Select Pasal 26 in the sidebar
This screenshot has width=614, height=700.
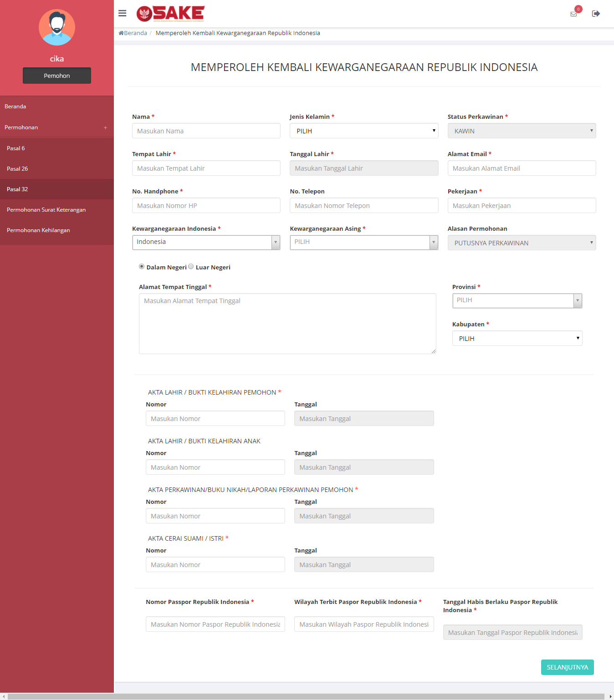tap(57, 168)
